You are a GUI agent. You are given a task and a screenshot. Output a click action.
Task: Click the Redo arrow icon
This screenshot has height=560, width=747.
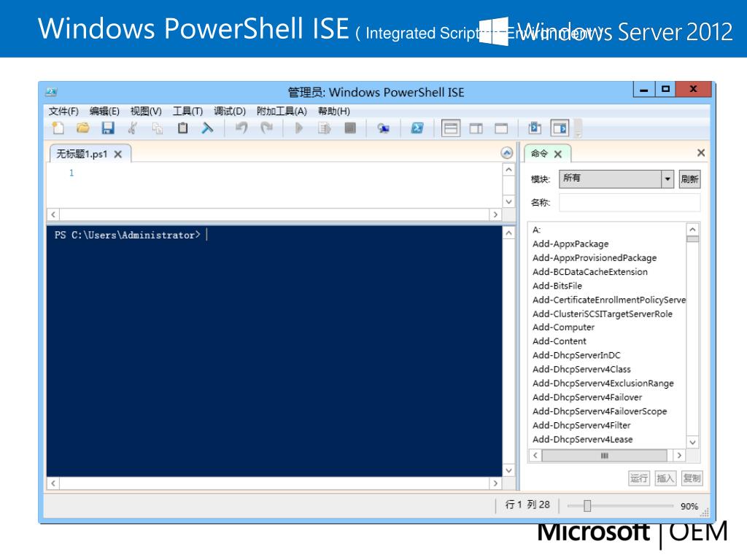[267, 128]
